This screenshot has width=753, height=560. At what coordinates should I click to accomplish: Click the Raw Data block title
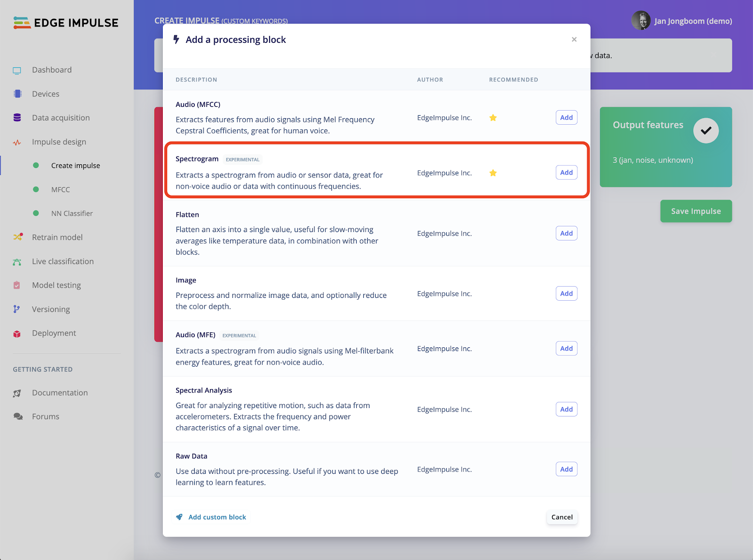(192, 456)
